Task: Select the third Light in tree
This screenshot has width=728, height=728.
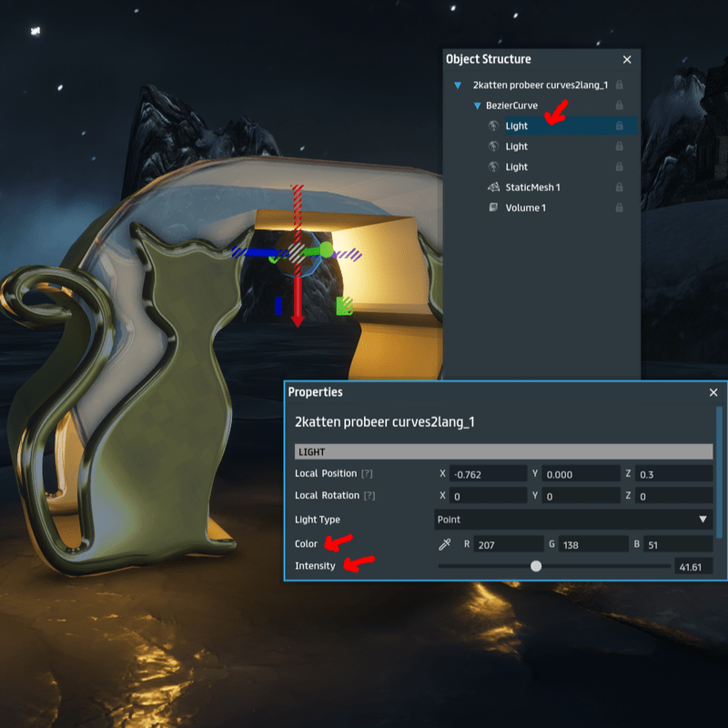Action: [x=516, y=167]
